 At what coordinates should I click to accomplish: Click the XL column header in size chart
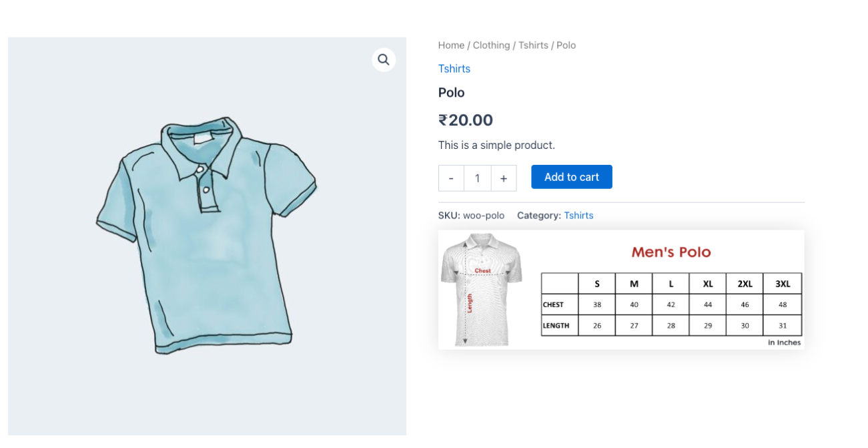click(x=708, y=284)
